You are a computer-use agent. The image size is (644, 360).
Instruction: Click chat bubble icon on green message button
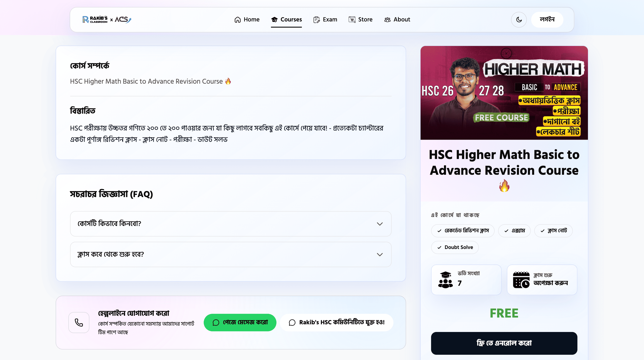pyautogui.click(x=216, y=323)
